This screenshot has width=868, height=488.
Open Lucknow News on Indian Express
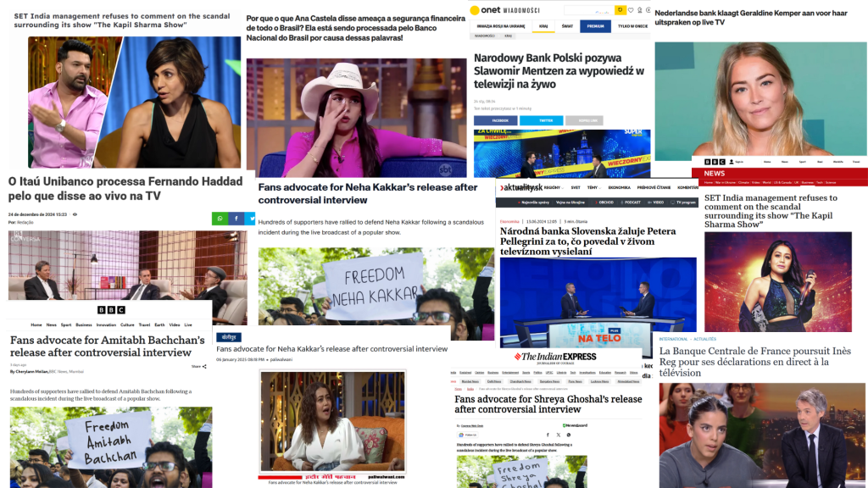tap(600, 381)
